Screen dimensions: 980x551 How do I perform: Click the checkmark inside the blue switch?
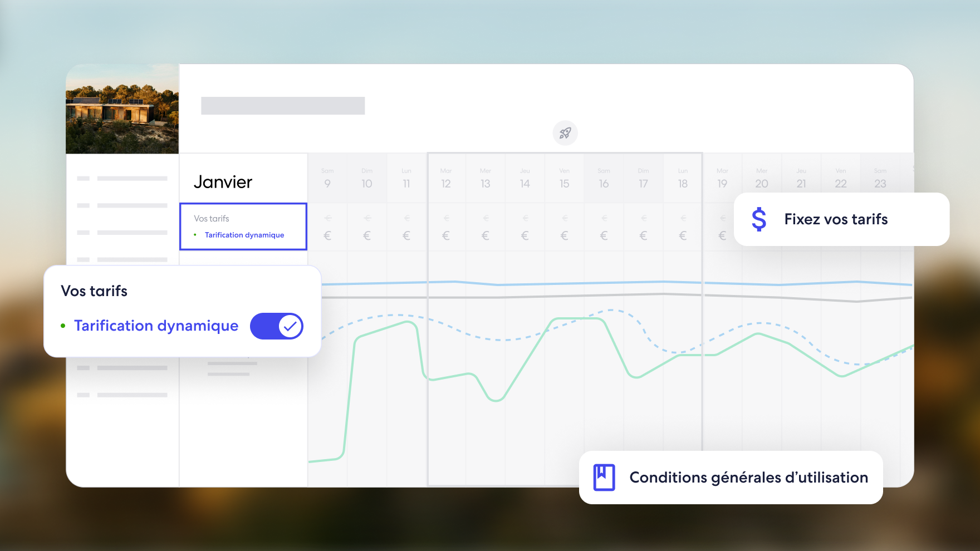290,326
